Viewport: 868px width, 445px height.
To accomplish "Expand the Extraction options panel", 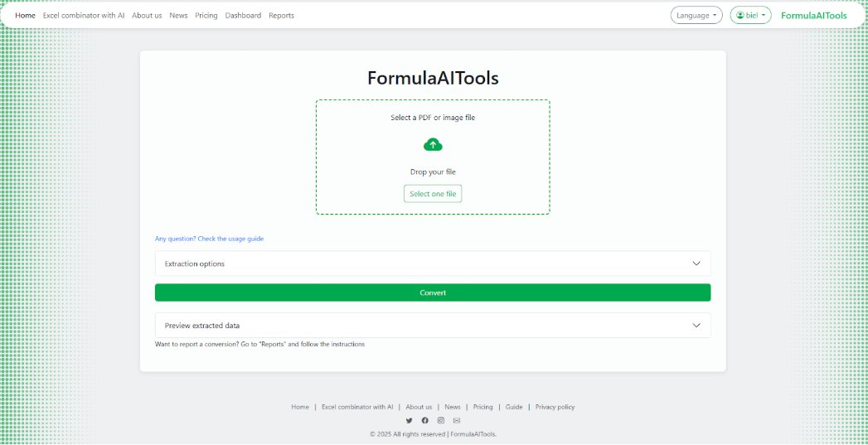I will pos(433,264).
